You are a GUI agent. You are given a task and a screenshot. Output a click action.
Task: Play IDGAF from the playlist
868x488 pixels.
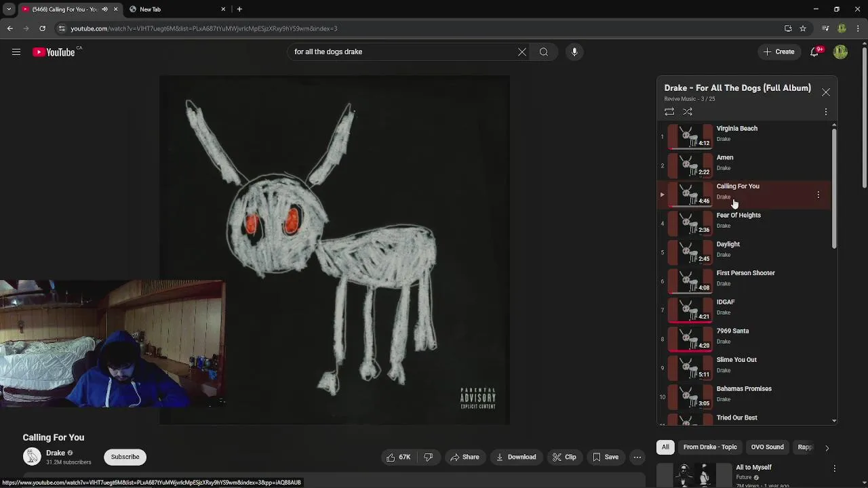click(745, 310)
